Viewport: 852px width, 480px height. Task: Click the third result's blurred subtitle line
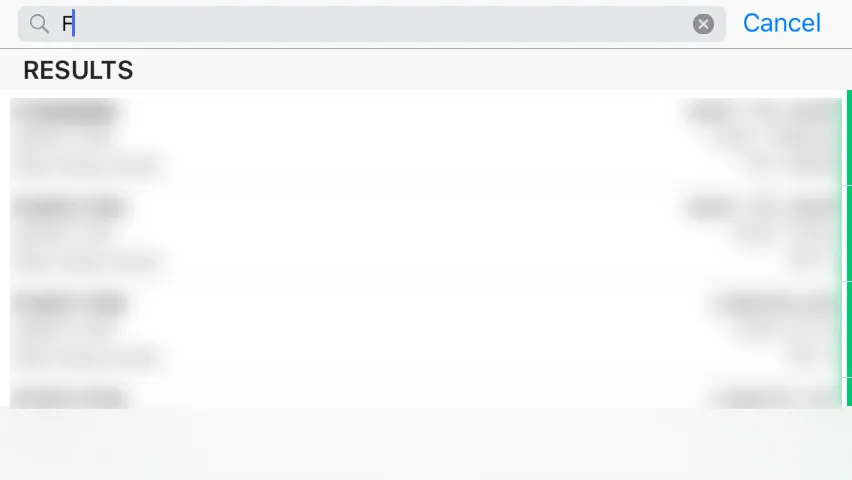click(x=89, y=358)
